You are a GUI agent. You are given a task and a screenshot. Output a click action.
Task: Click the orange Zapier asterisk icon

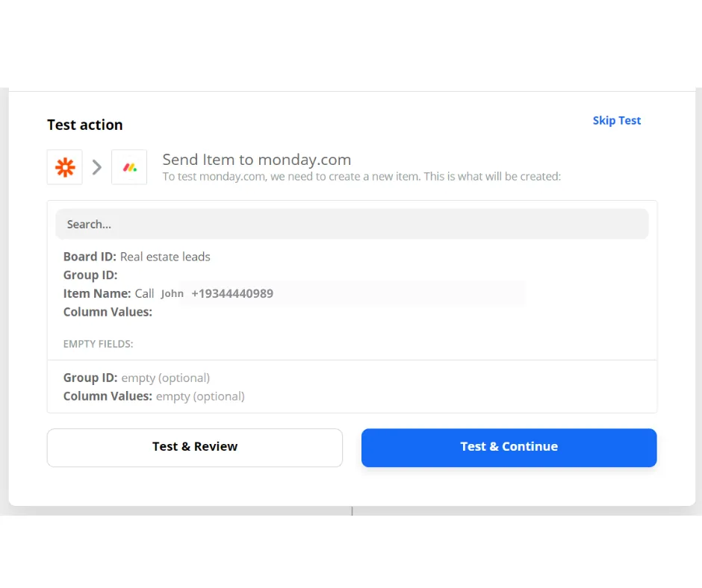point(65,167)
